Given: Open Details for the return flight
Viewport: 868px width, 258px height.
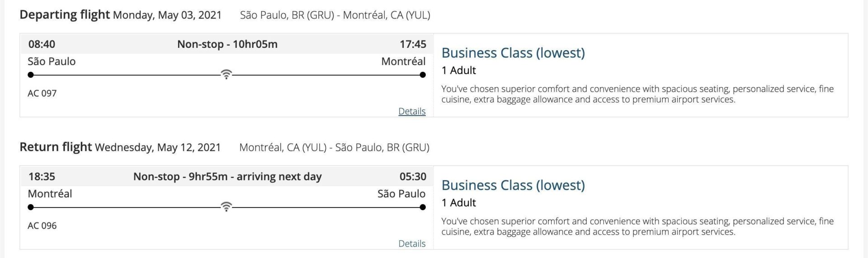Looking at the screenshot, I should point(412,244).
